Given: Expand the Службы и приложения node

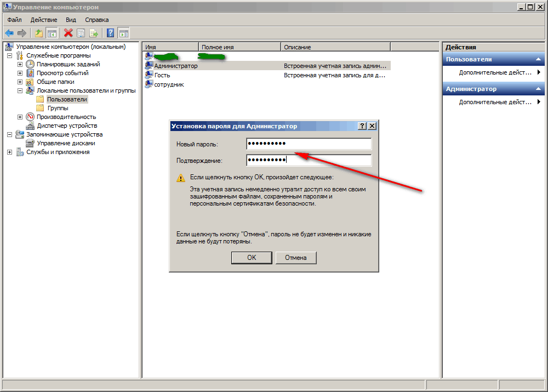Looking at the screenshot, I should pyautogui.click(x=10, y=152).
